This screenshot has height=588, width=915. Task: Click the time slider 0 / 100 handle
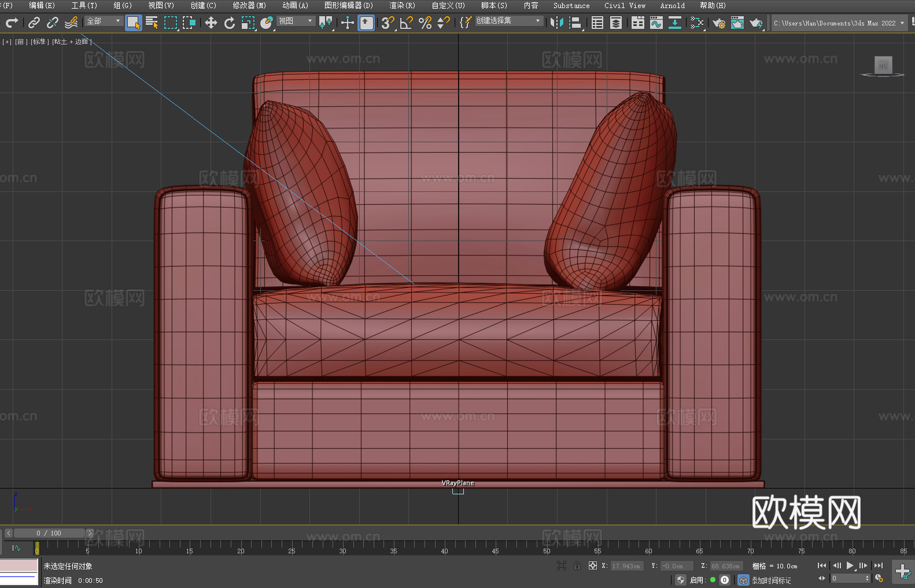(x=49, y=533)
